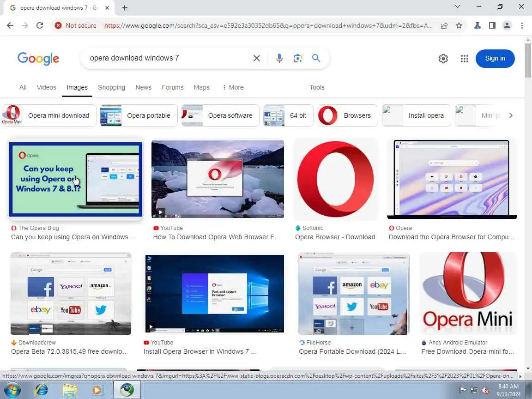Filter by Browsers chip
Screen dimensions: 532x399
[x=348, y=115]
